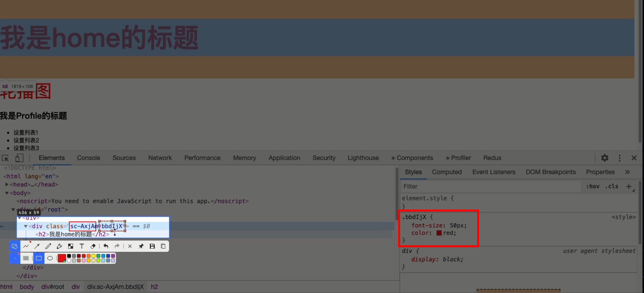Select the noscript element line
Image resolution: width=644 pixels, height=293 pixels.
[133, 201]
